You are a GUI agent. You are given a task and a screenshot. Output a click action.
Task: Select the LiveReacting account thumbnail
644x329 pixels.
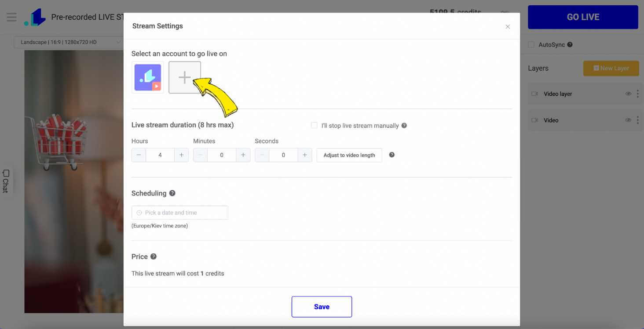click(148, 77)
